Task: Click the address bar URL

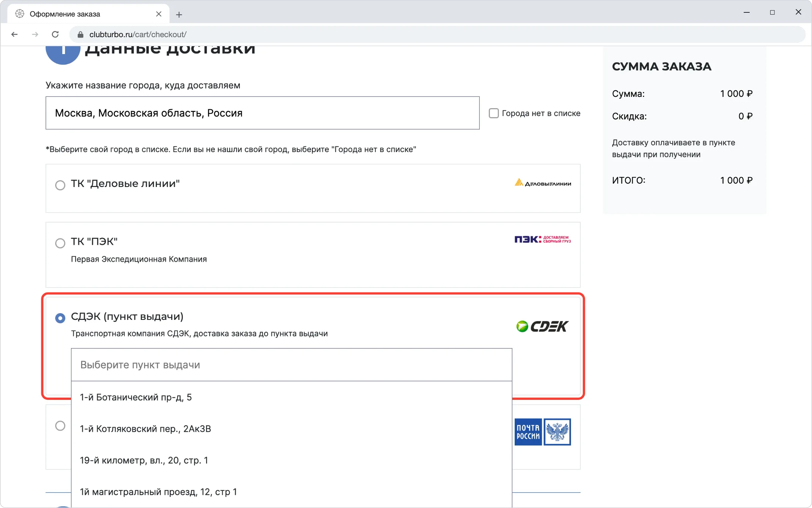Action: (x=138, y=35)
